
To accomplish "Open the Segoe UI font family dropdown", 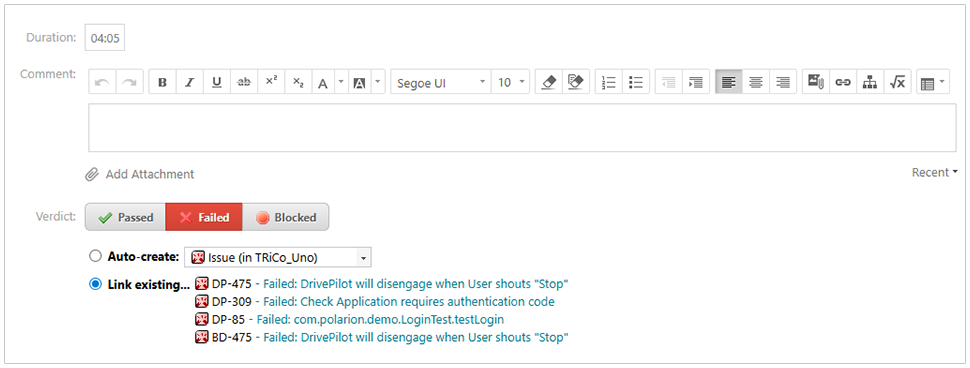I will coord(440,82).
